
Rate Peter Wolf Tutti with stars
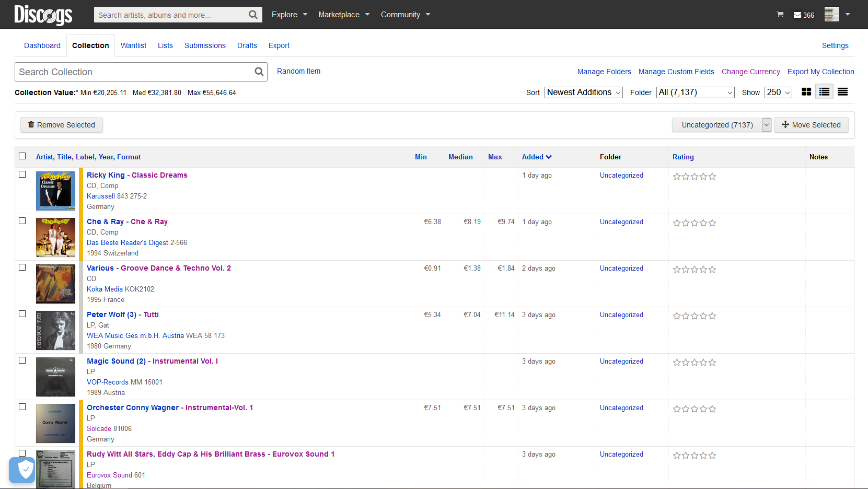695,316
